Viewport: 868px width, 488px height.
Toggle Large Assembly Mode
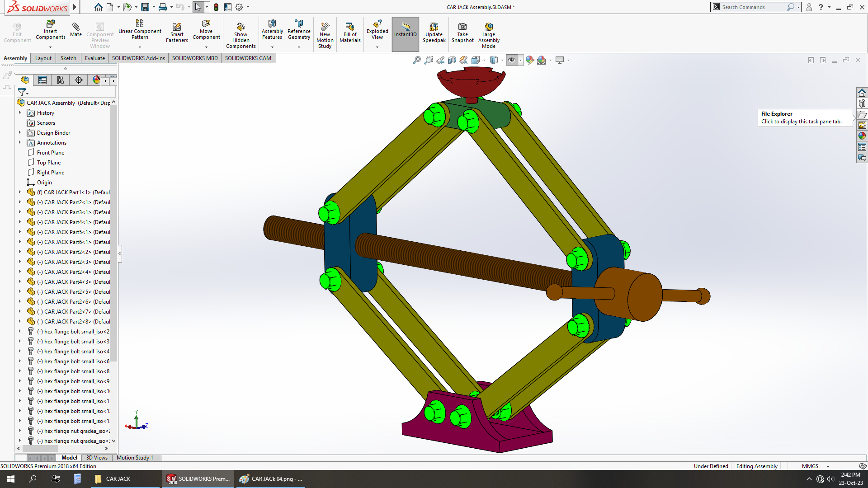click(488, 35)
